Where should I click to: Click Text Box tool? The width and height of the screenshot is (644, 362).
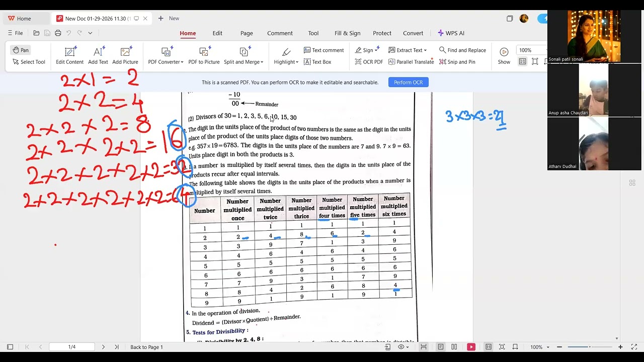coord(317,62)
